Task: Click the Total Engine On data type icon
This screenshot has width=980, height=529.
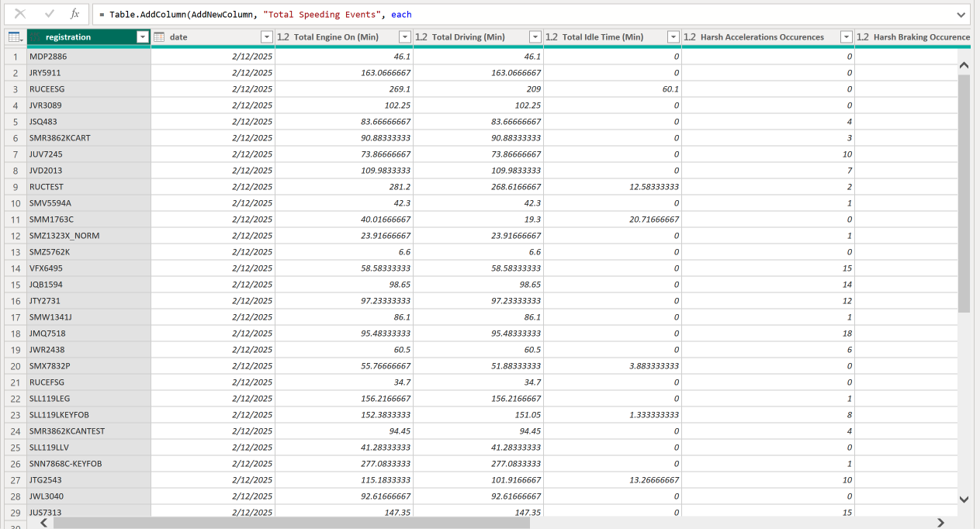Action: (x=283, y=37)
